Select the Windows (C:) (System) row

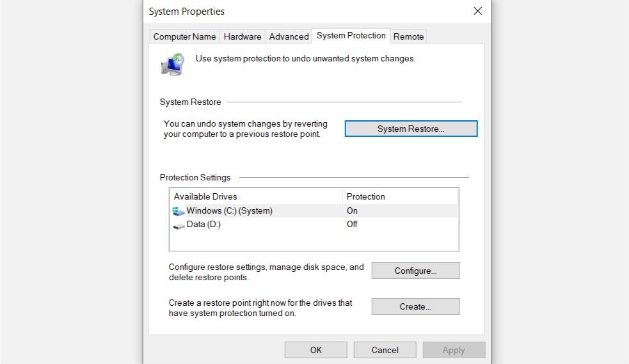[x=314, y=211]
